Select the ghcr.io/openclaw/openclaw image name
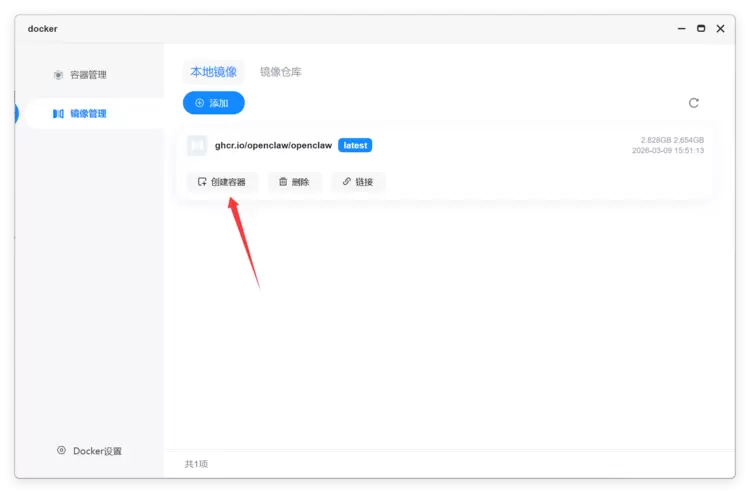 273,145
